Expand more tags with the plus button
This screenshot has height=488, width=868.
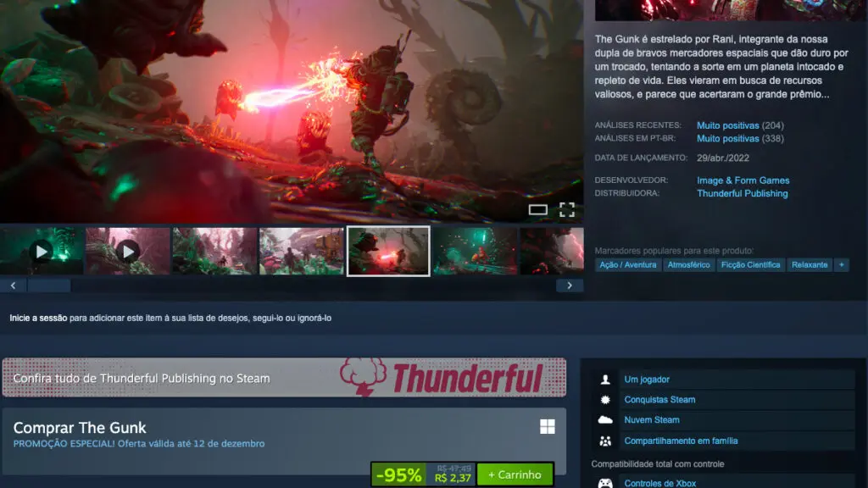coord(842,264)
